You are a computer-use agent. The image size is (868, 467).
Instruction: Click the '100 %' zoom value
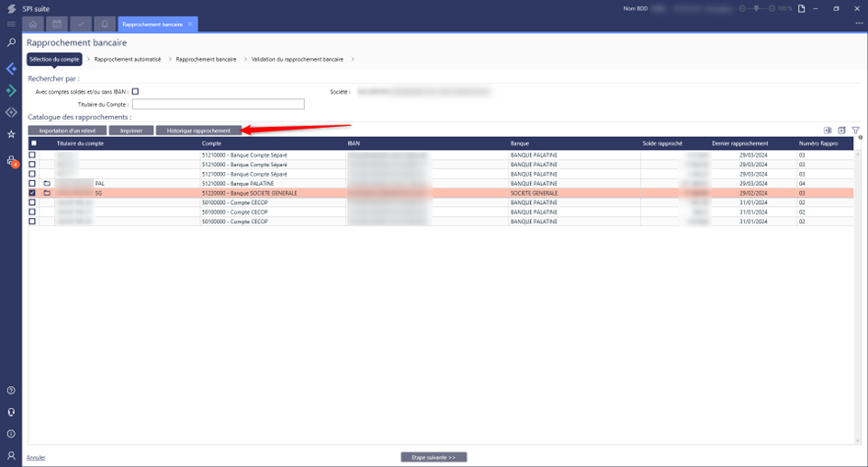[785, 9]
